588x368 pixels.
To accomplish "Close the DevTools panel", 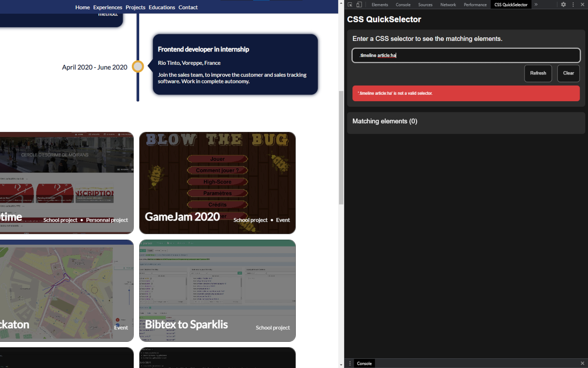I will [x=582, y=5].
